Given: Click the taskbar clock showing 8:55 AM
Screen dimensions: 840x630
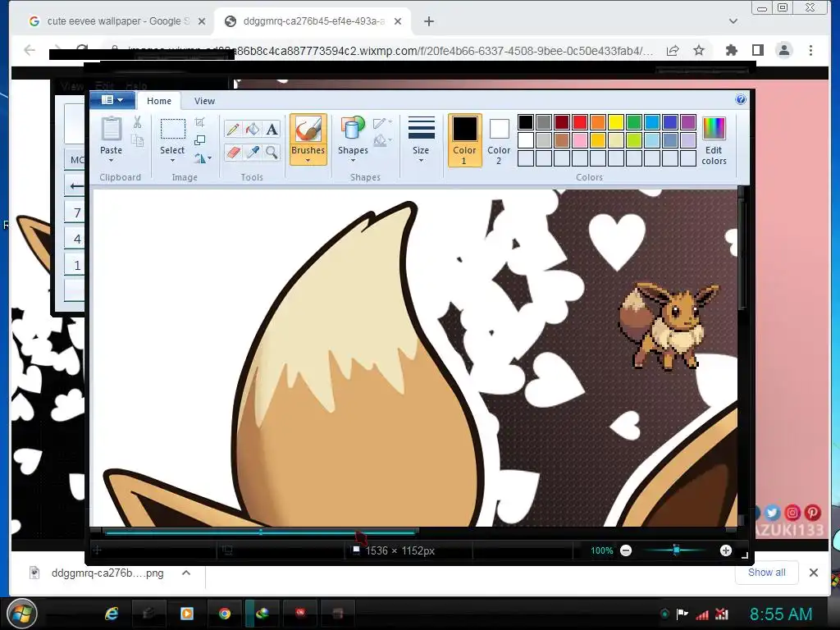Looking at the screenshot, I should click(781, 614).
